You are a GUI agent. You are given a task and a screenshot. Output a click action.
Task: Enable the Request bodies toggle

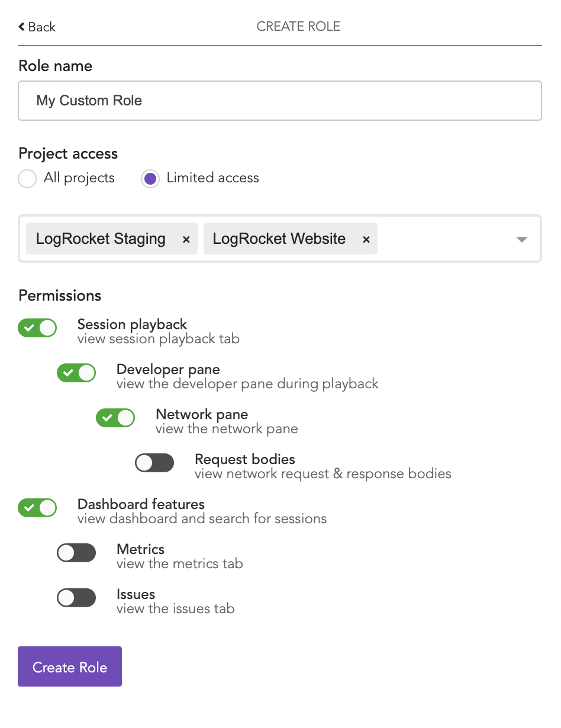154,463
